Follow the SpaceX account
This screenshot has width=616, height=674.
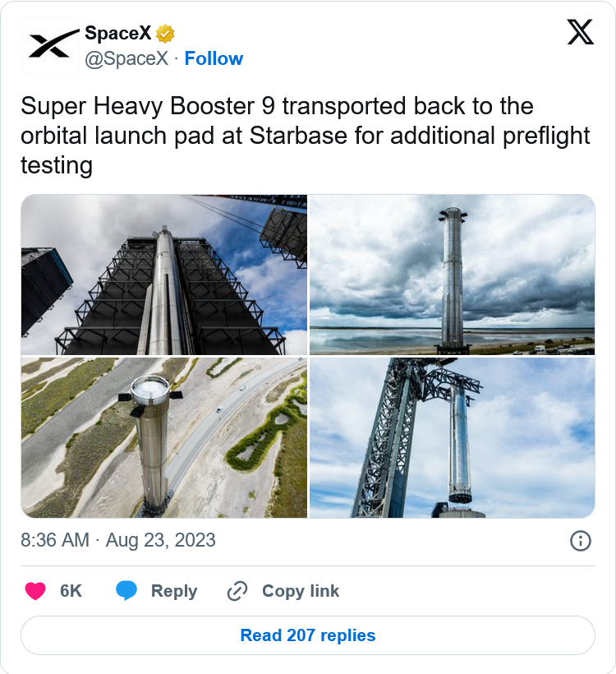[214, 58]
